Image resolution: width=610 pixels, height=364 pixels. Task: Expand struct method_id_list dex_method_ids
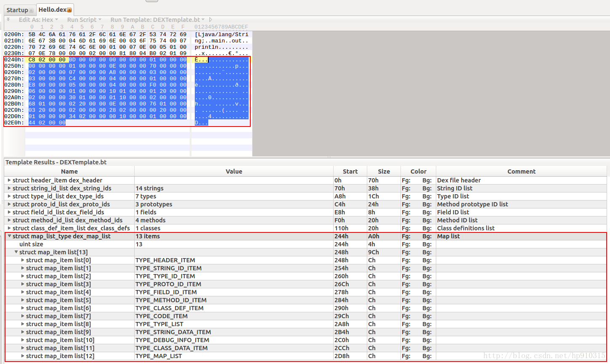click(9, 220)
